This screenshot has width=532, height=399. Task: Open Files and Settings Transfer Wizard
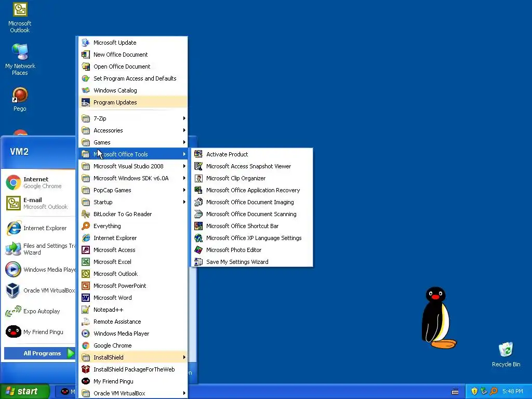click(x=39, y=249)
